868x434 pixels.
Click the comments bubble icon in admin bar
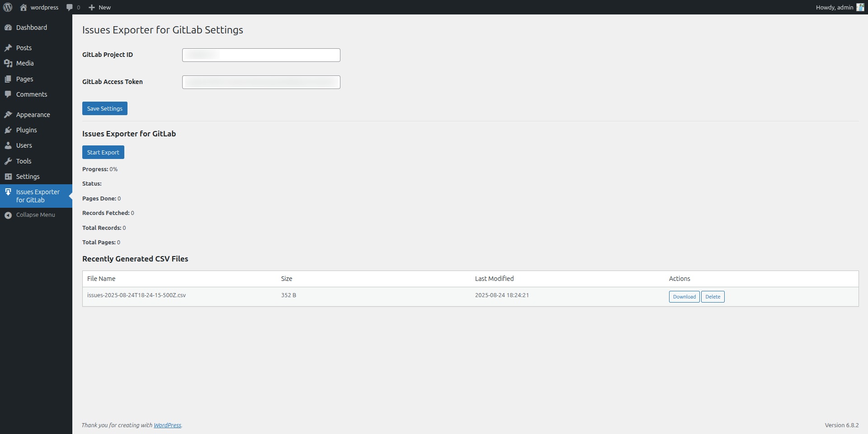[x=69, y=7]
